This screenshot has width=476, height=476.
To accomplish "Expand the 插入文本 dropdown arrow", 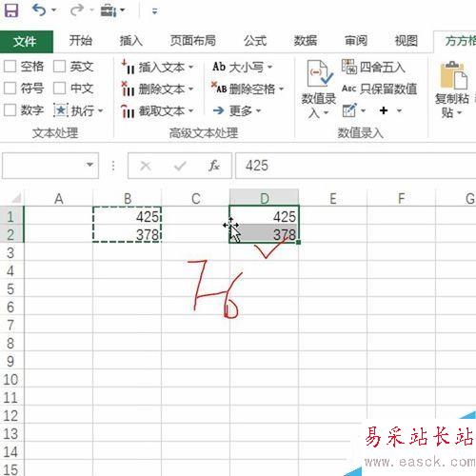I will point(190,67).
